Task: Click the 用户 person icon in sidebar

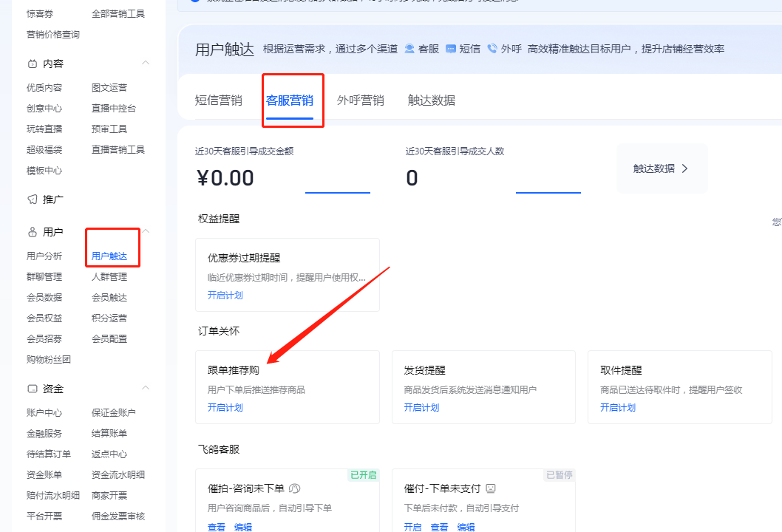Action: click(x=33, y=231)
